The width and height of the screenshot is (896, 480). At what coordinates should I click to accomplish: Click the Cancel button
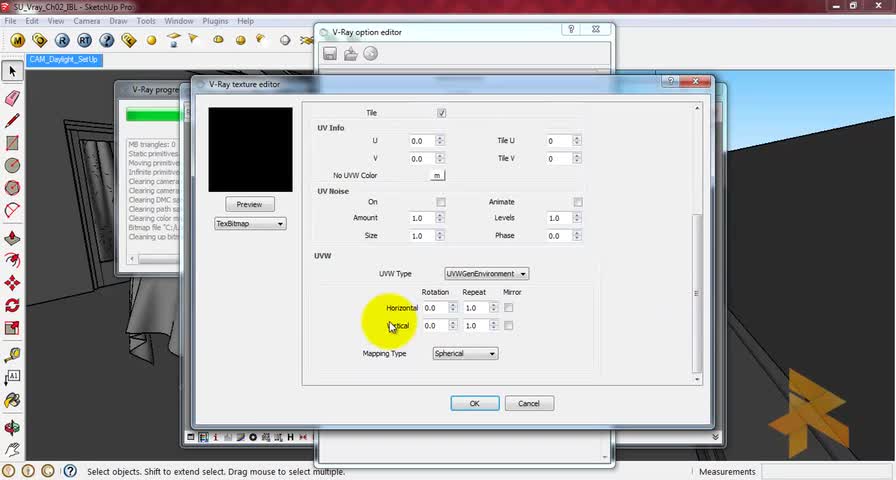click(x=529, y=403)
